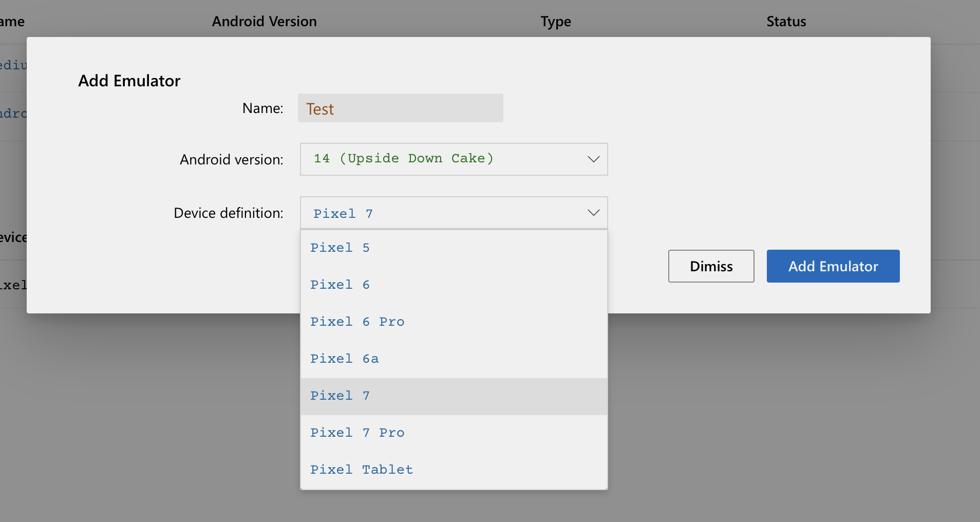Click the Add Emulator button

click(832, 266)
